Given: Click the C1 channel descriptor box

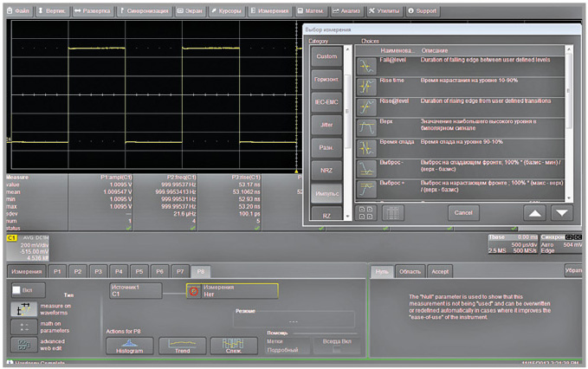Looking at the screenshot, I should [x=29, y=248].
